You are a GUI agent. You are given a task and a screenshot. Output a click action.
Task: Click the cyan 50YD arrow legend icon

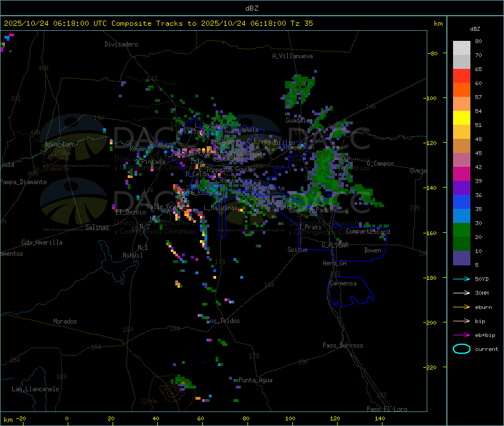(x=461, y=279)
